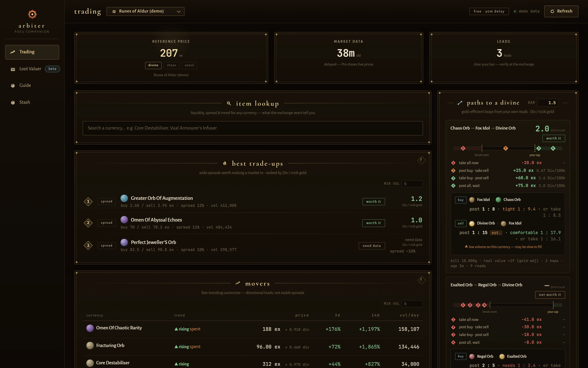Click the low volume warning triangle icon
Viewport: 588px width, 368px height.
[x=466, y=247]
